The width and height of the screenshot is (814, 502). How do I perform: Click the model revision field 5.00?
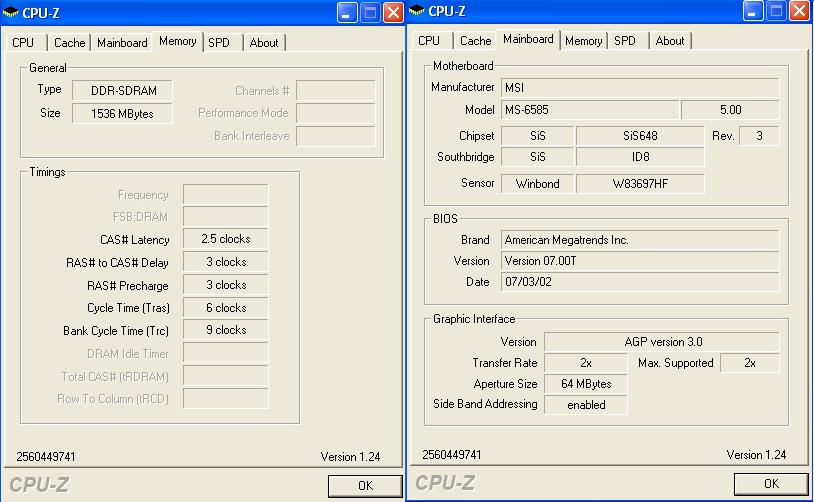[730, 110]
